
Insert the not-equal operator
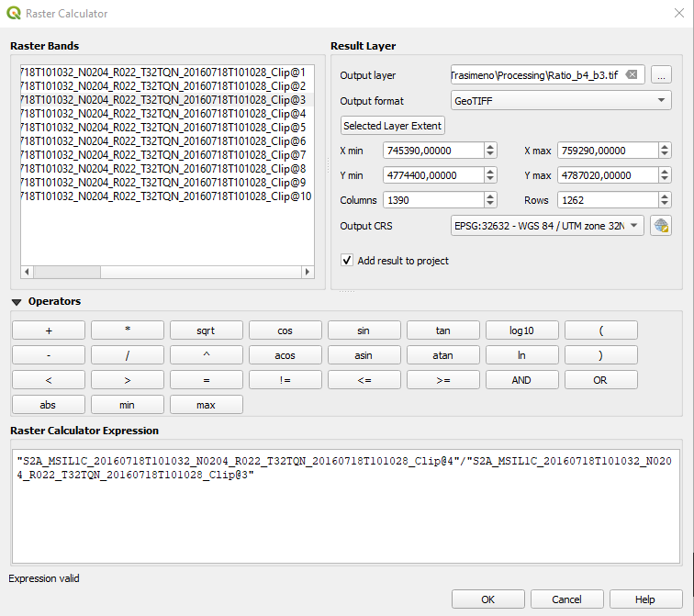click(x=285, y=380)
